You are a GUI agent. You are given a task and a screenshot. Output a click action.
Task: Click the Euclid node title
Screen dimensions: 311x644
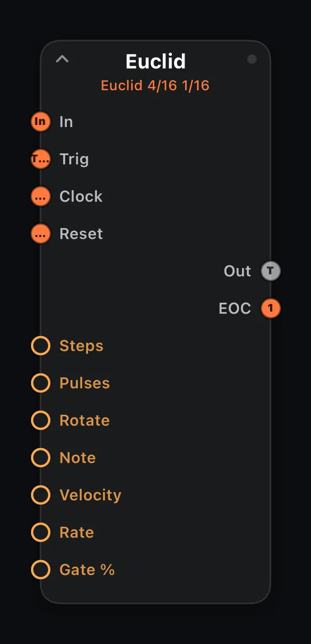[155, 62]
